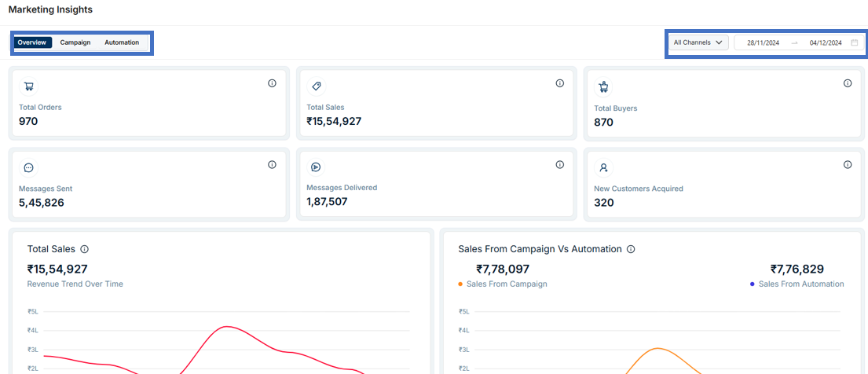The image size is (868, 374).
Task: Click the Messages Sent chat bubble icon
Action: tap(29, 168)
